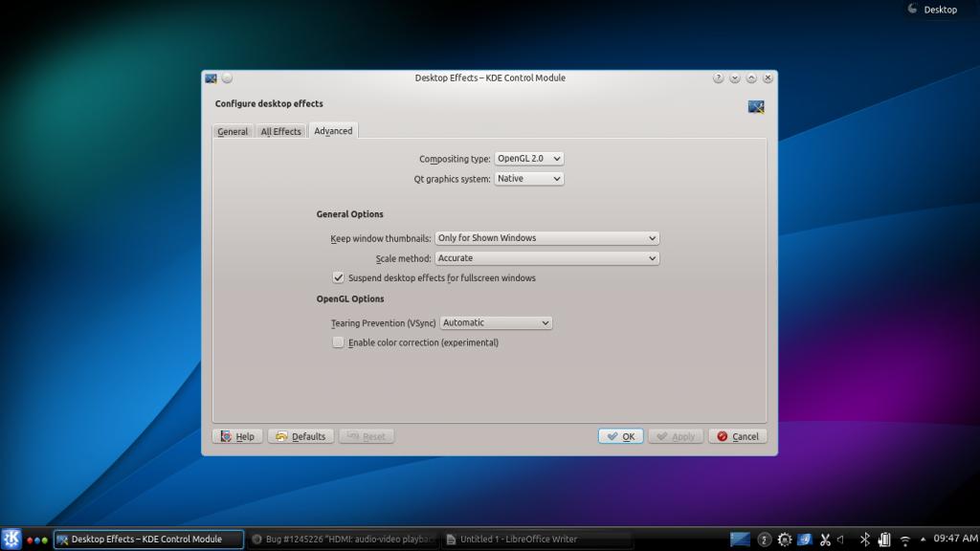
Task: Open Klipper clipboard scissors icon
Action: [823, 540]
